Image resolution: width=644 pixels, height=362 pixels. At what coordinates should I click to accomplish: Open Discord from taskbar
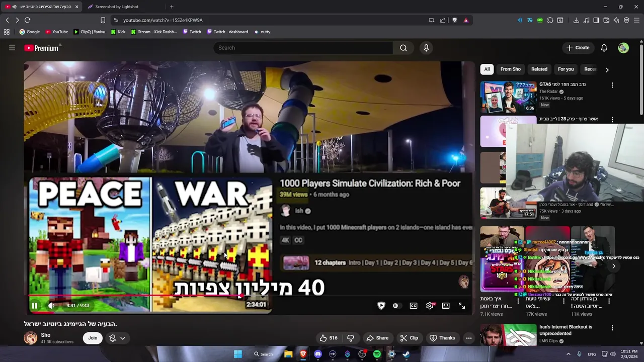(x=317, y=354)
